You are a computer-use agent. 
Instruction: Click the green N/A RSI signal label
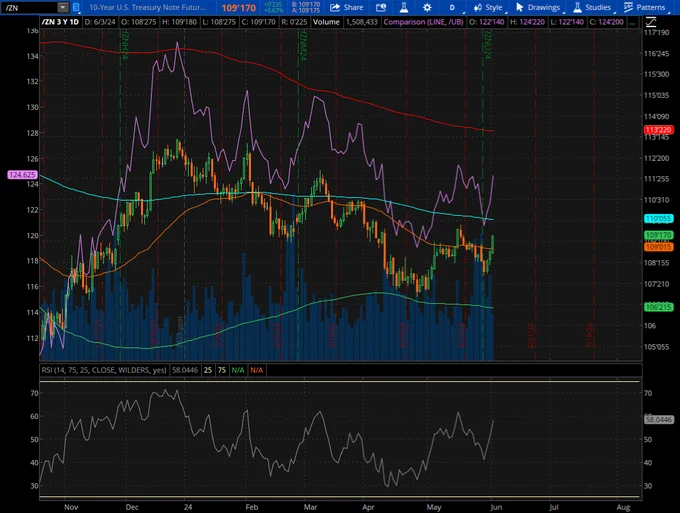[238, 370]
